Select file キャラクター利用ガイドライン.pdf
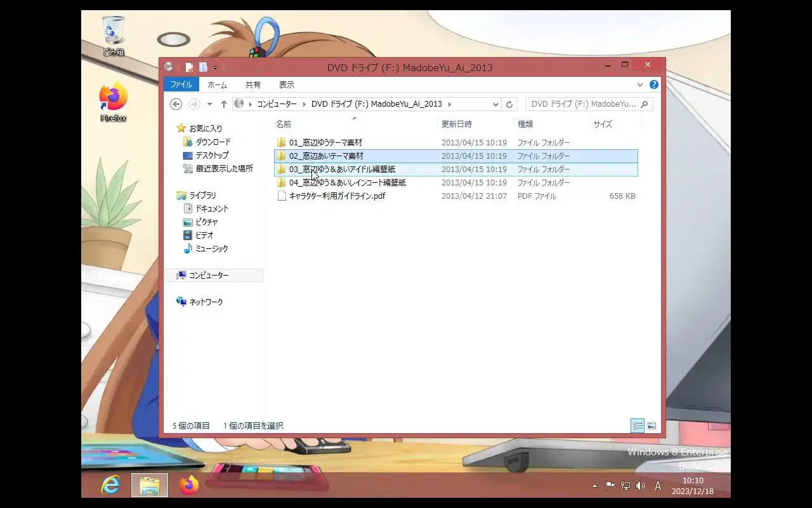 (331, 196)
